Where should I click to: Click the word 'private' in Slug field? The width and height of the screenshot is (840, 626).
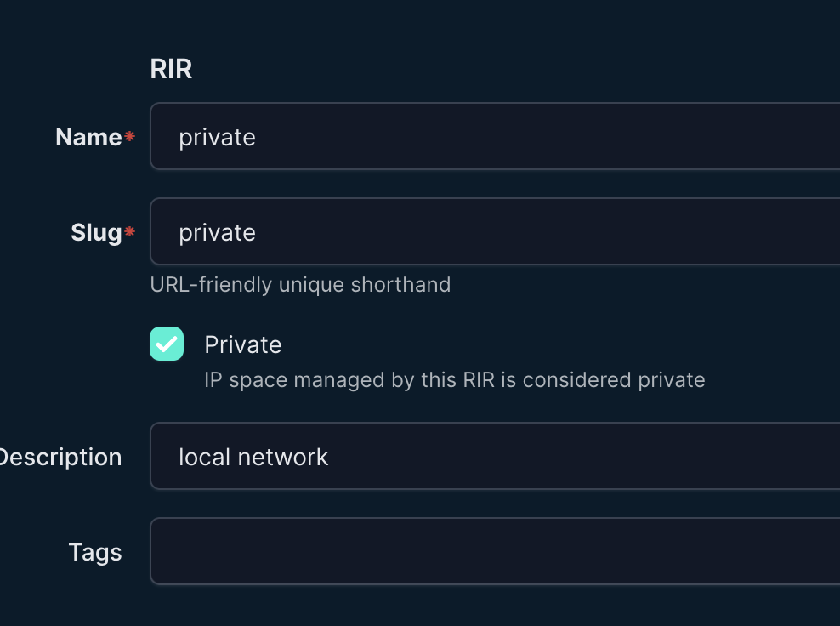tap(217, 232)
